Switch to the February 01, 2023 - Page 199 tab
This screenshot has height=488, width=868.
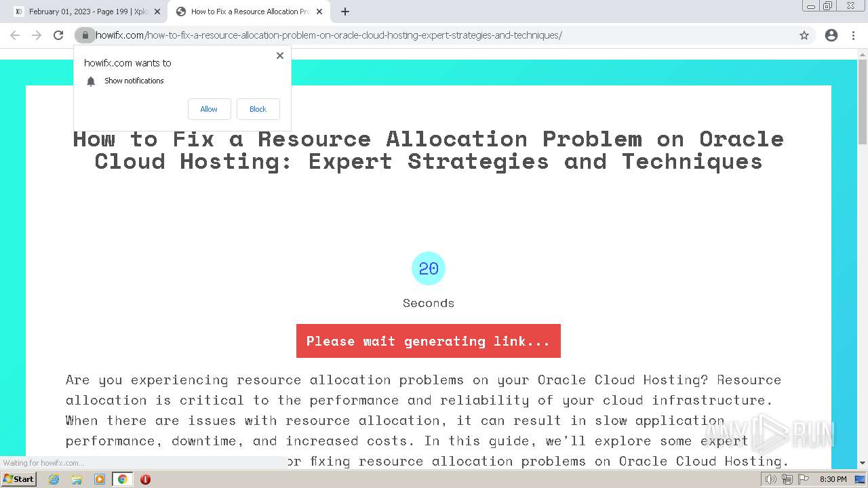click(x=87, y=12)
